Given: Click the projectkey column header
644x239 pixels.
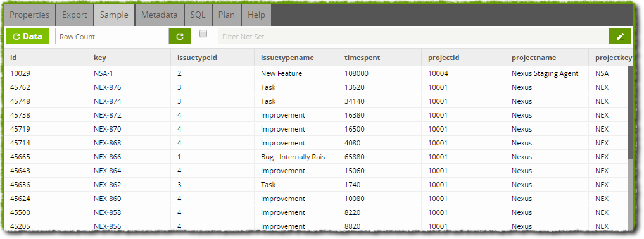Looking at the screenshot, I should [x=610, y=58].
